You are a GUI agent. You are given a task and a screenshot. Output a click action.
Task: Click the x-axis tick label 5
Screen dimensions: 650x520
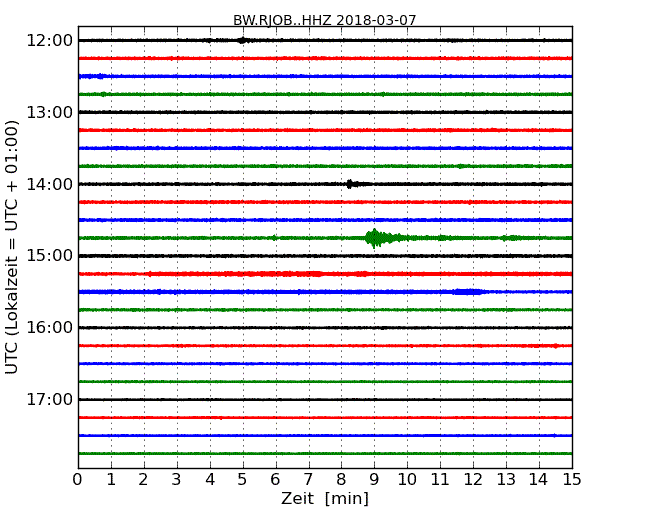(243, 479)
